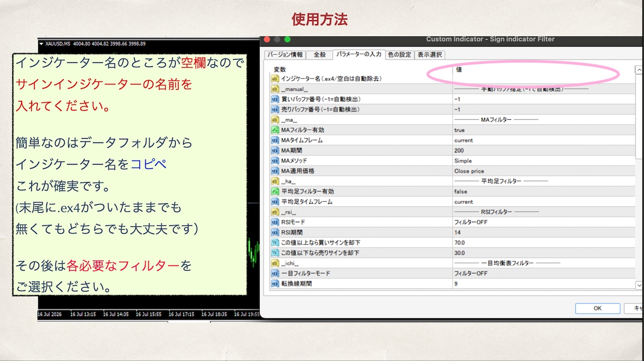Click the triangle icon in the XAUUSD,M5 chart title
Image resolution: width=644 pixels, height=361 pixels.
[41, 44]
